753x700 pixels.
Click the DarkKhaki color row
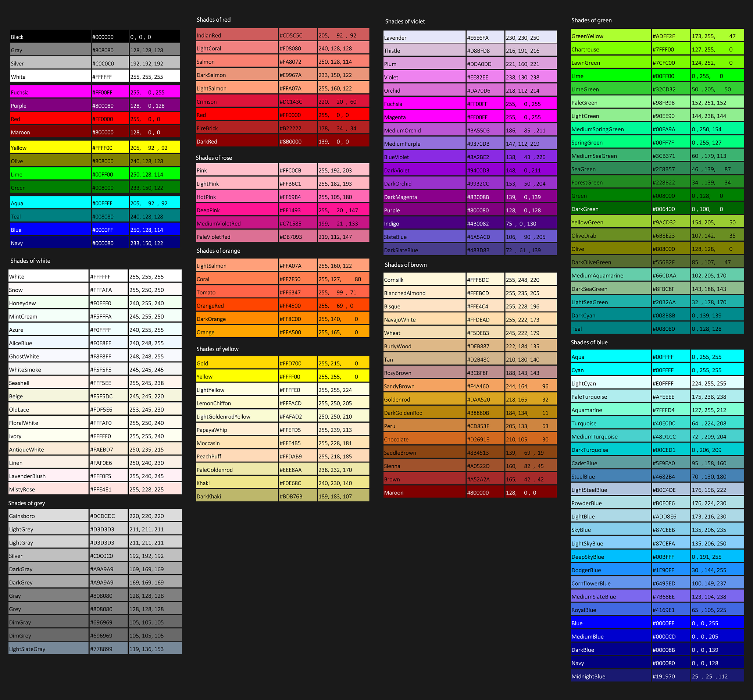click(237, 496)
